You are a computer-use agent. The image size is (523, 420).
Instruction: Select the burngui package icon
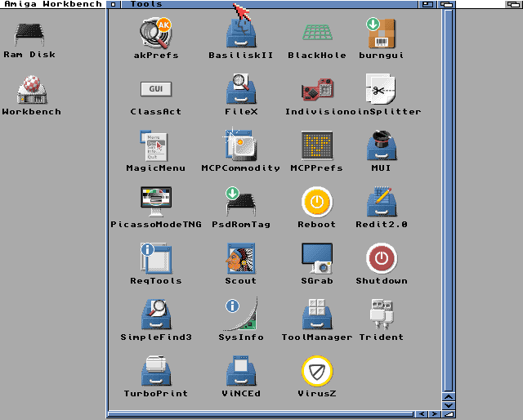[x=381, y=34]
